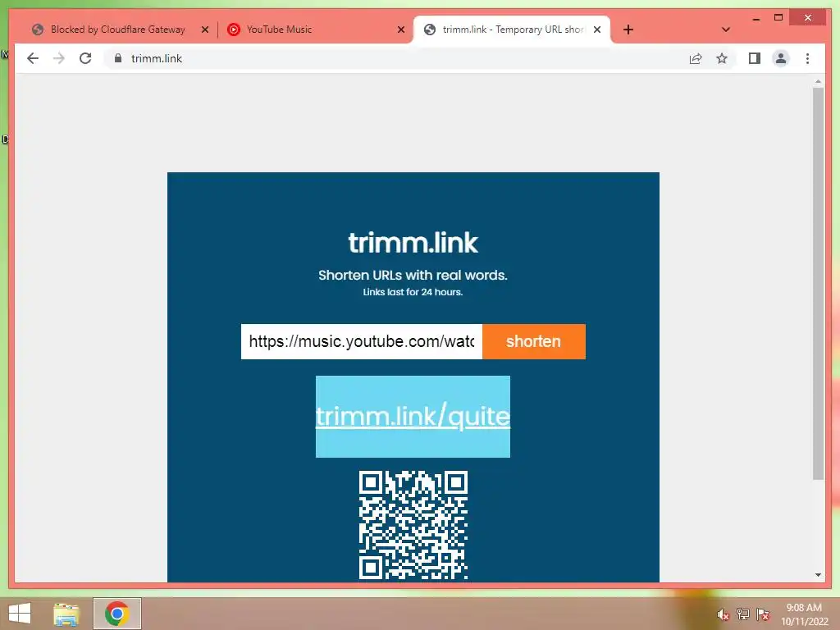This screenshot has width=840, height=630.
Task: Click the scrollbar up arrow
Action: 818,82
